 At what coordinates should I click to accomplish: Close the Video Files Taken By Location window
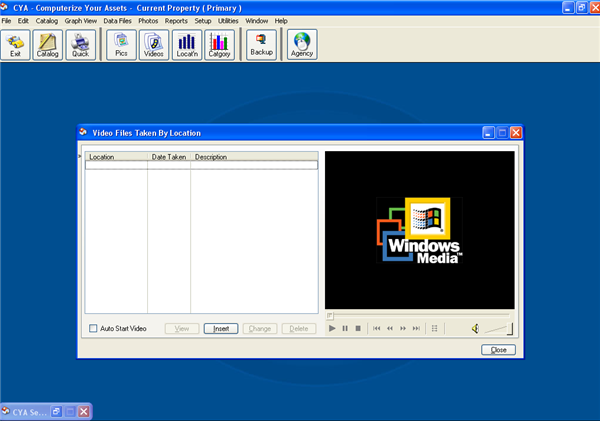pyautogui.click(x=516, y=133)
